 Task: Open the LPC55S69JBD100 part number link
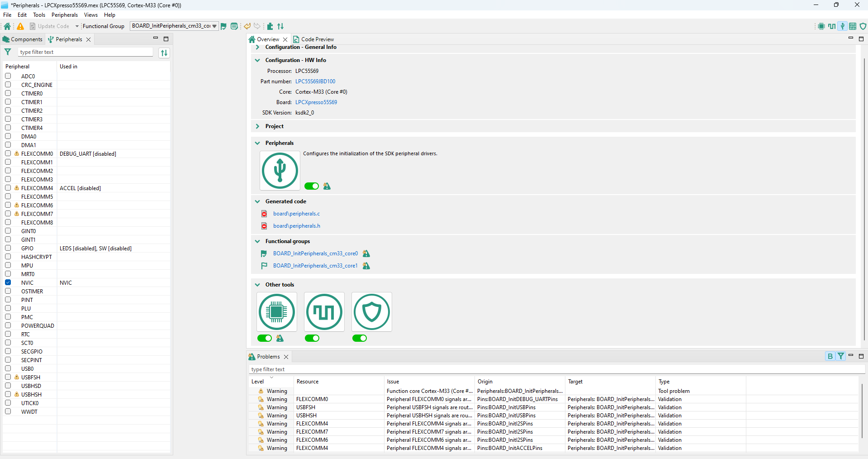[x=316, y=81]
